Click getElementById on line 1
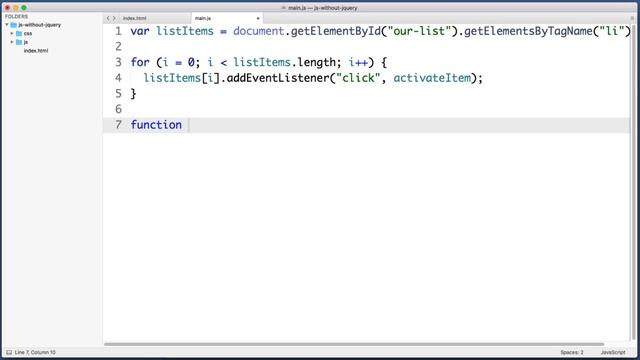640x360 pixels. (336, 31)
